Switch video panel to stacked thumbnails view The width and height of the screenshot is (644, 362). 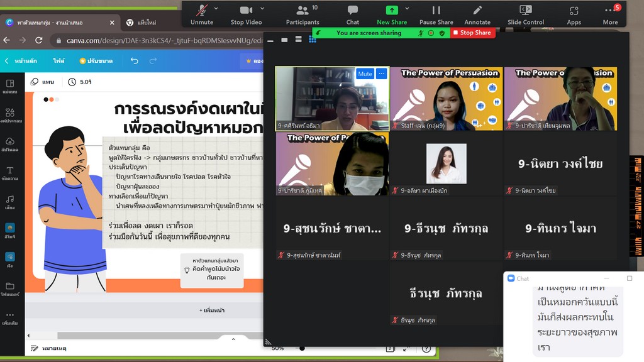[x=299, y=40]
